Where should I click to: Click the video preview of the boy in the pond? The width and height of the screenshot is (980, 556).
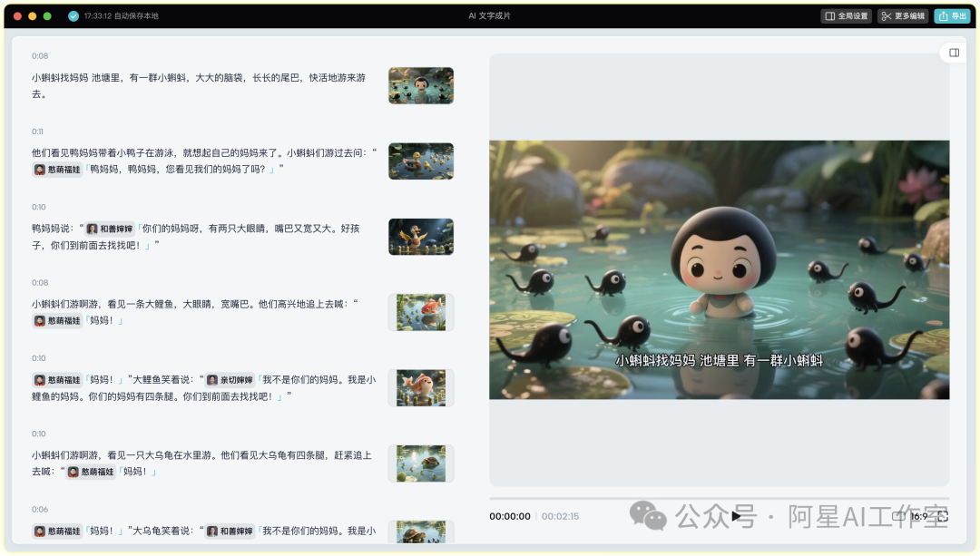tap(719, 270)
